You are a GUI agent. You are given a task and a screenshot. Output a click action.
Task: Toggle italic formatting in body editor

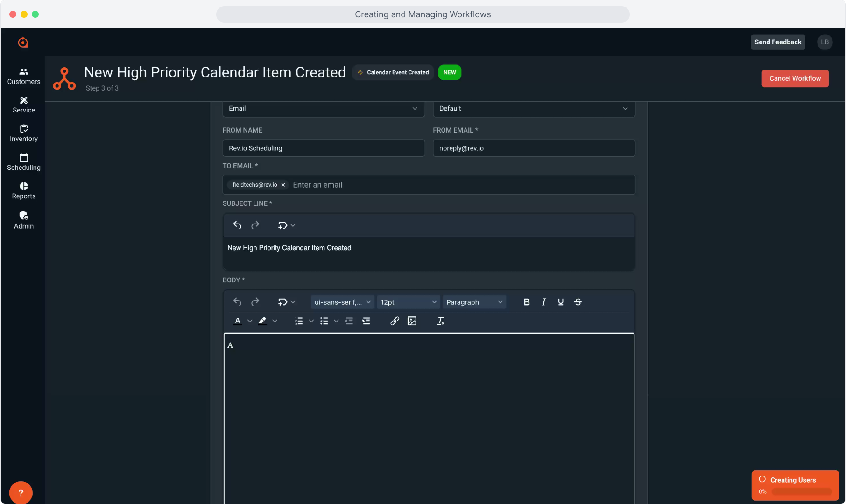point(543,302)
